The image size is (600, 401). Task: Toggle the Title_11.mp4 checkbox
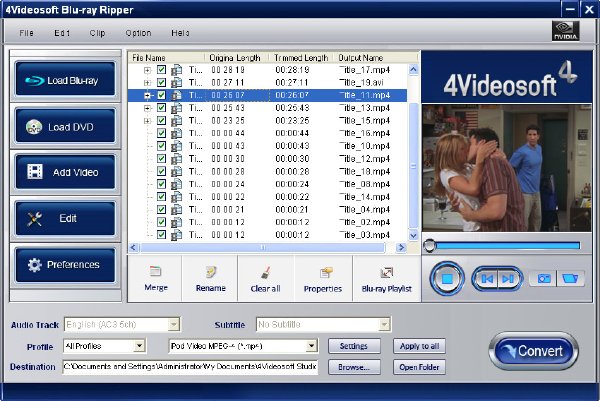[x=161, y=95]
